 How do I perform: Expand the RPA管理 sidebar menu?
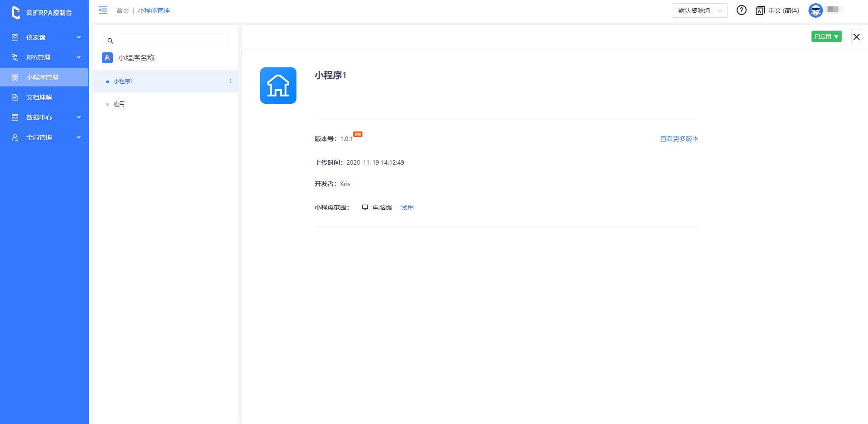(45, 57)
